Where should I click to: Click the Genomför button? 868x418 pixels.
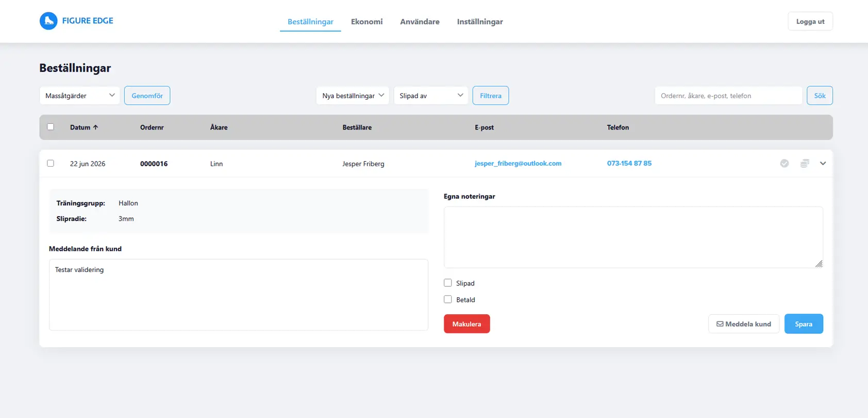click(147, 95)
